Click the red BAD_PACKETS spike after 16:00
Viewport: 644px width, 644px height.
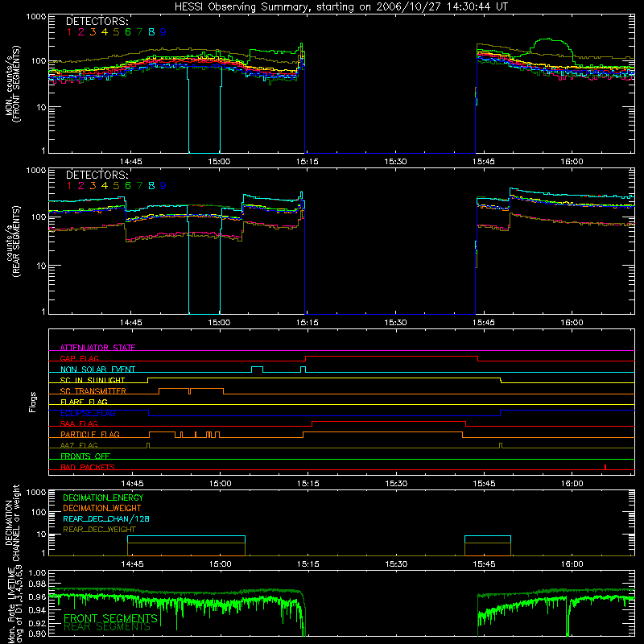(x=605, y=467)
